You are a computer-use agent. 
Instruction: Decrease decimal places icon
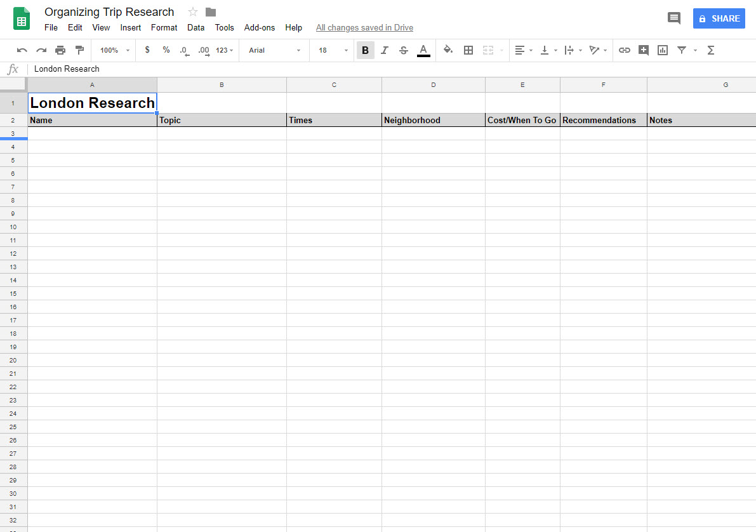coord(184,50)
